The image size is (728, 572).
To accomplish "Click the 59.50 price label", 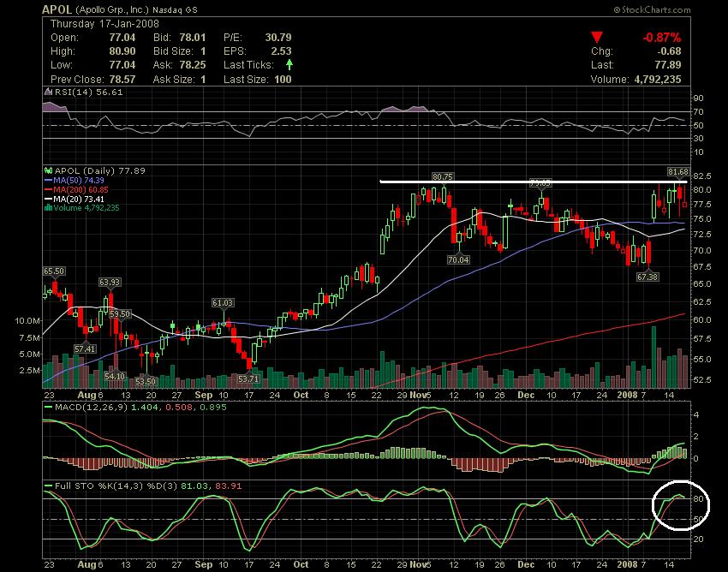I will tap(120, 314).
